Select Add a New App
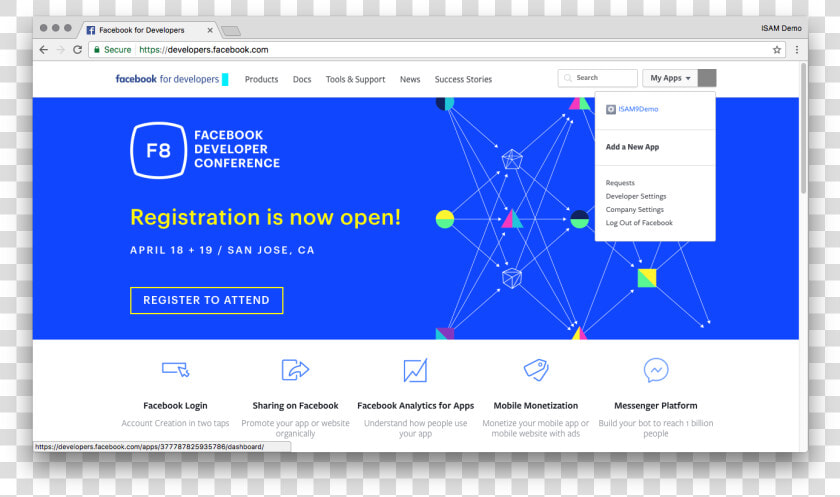The height and width of the screenshot is (497, 840). pyautogui.click(x=632, y=147)
